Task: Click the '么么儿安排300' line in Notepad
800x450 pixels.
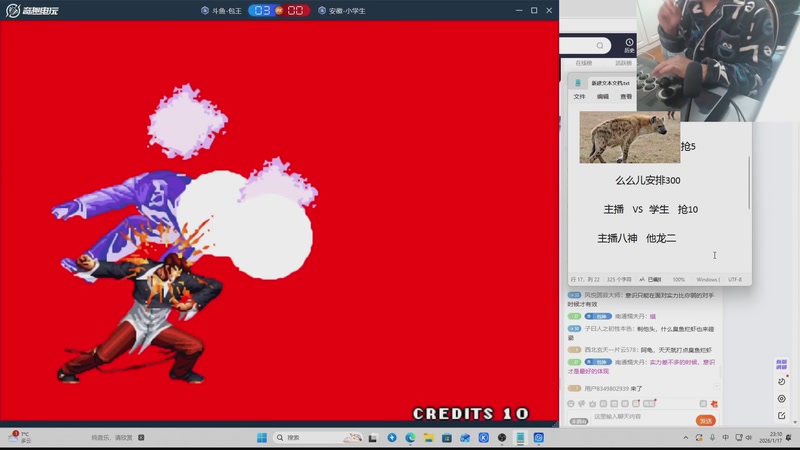Action: pyautogui.click(x=647, y=180)
